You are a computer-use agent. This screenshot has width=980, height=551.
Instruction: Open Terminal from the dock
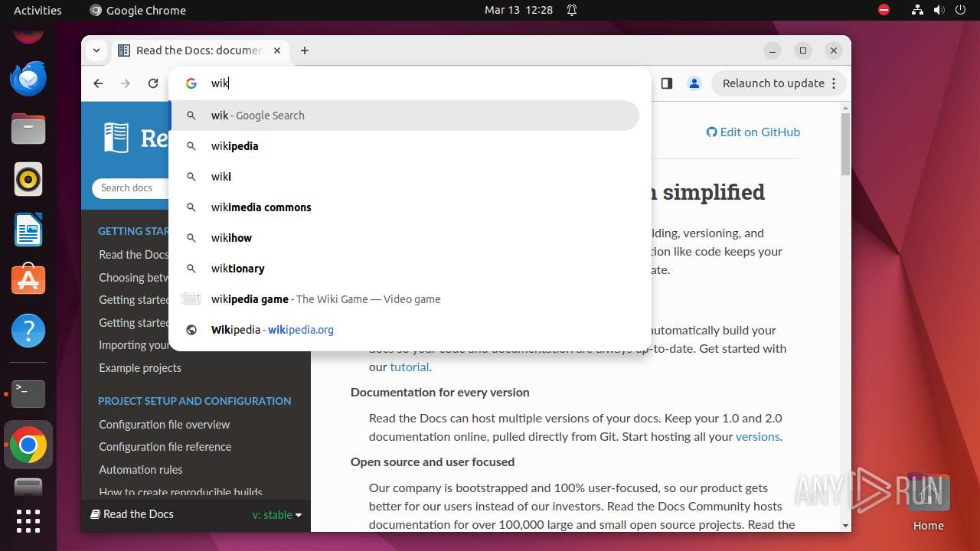[28, 393]
